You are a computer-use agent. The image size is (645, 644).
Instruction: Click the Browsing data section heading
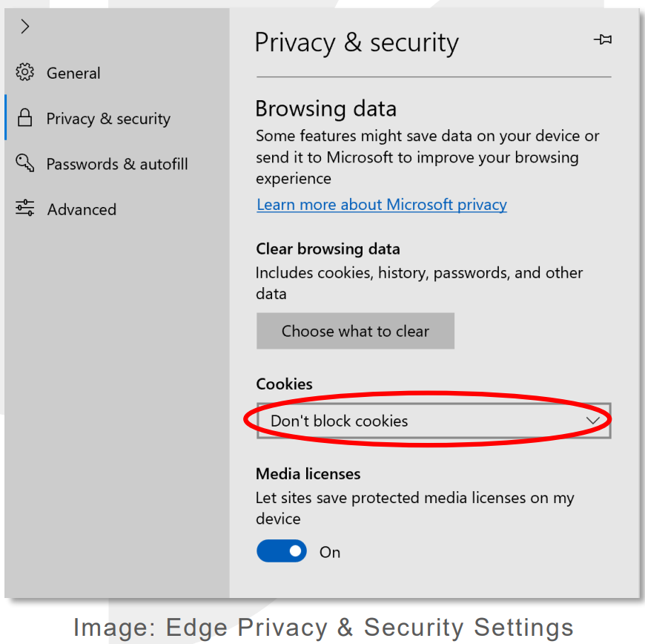pos(325,109)
